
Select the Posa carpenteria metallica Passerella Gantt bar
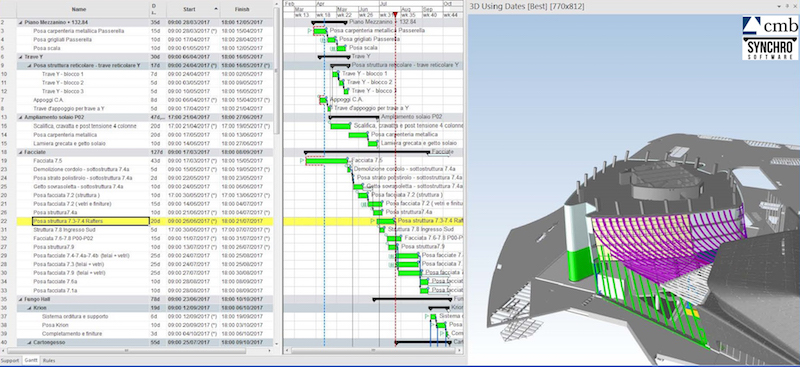(x=320, y=31)
